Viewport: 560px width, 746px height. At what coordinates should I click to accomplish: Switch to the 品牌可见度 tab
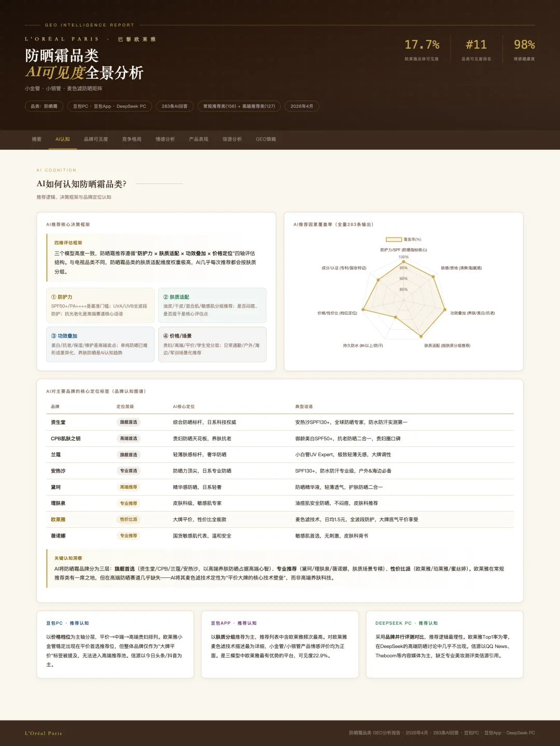coord(96,139)
